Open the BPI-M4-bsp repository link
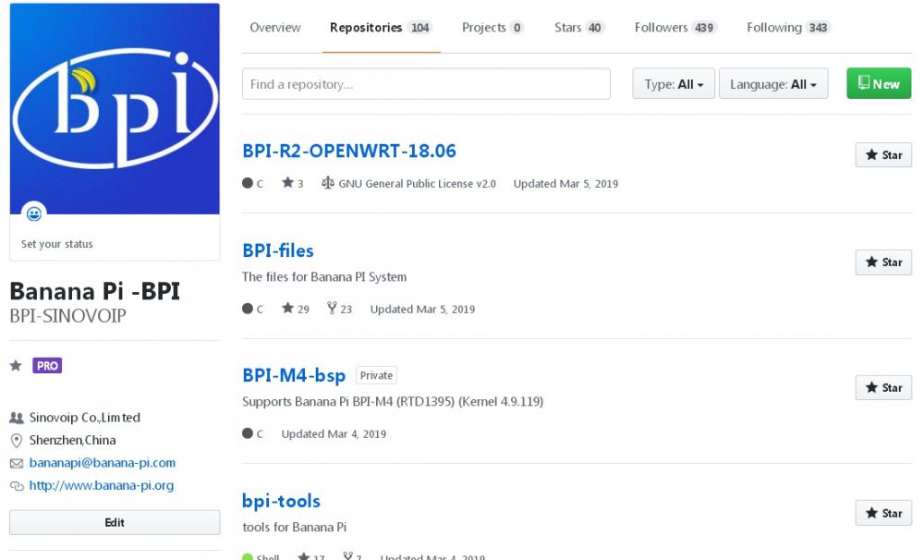 tap(294, 375)
